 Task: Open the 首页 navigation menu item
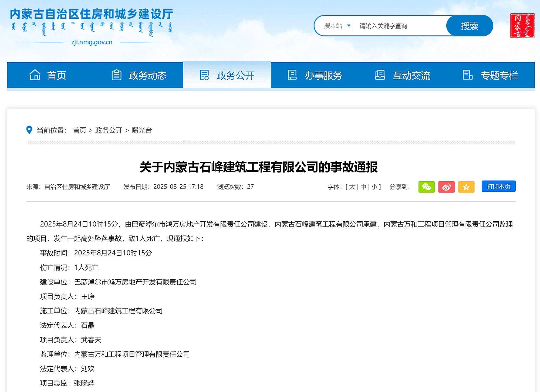[x=57, y=76]
